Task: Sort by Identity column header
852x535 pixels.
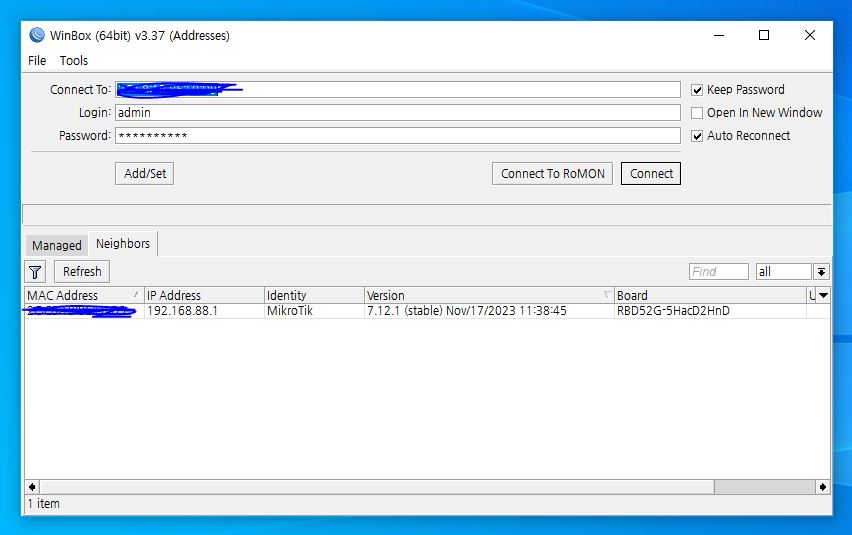Action: [x=314, y=295]
